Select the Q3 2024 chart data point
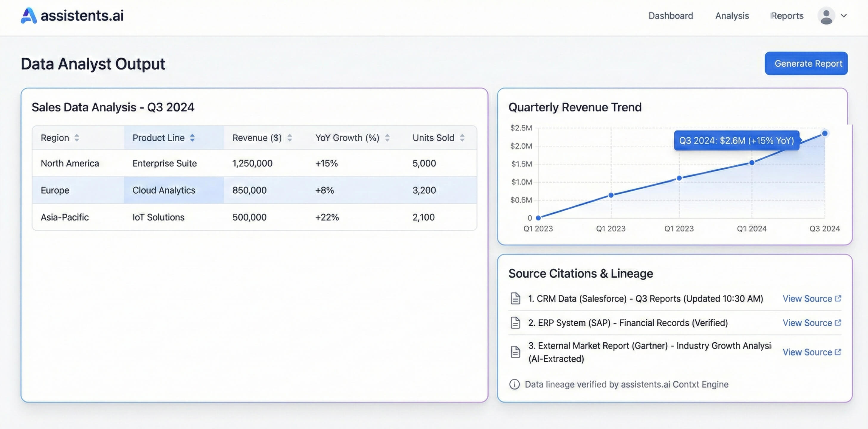The image size is (868, 429). [x=824, y=133]
